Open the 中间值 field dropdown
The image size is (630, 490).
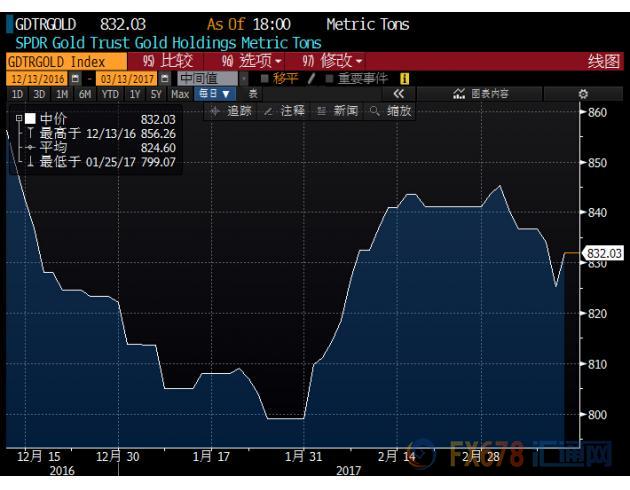tap(208, 79)
